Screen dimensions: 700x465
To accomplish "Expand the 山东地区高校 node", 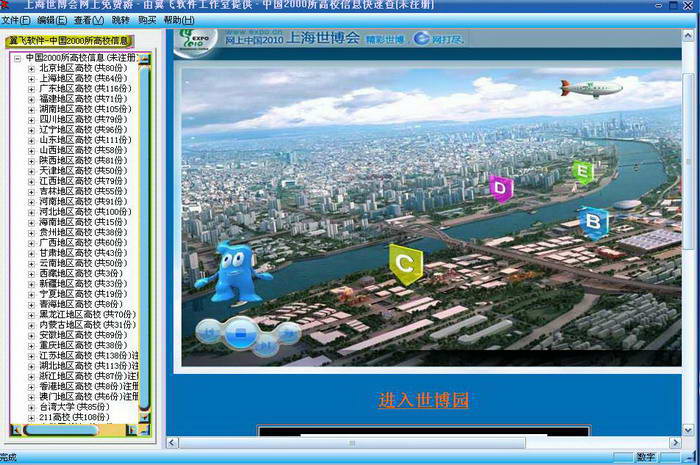I will click(x=31, y=141).
